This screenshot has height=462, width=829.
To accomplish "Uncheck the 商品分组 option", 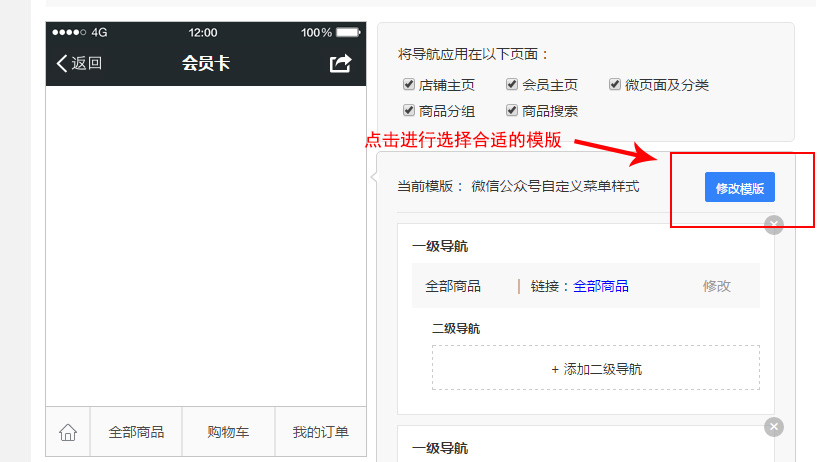I will [409, 111].
